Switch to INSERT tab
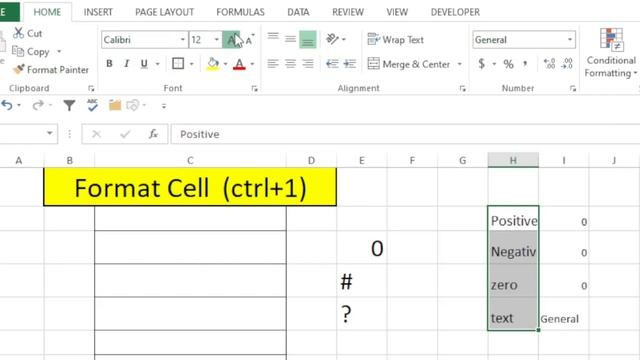640x360 pixels. pos(98,12)
